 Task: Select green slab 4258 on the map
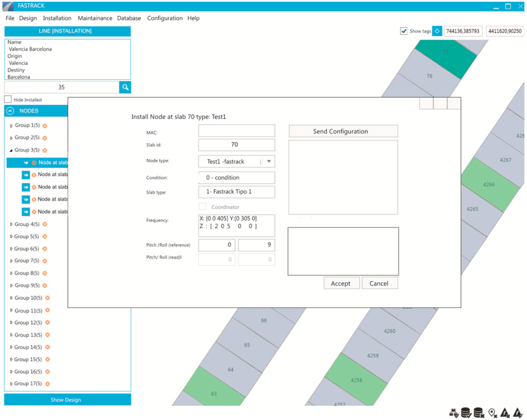pos(356,380)
